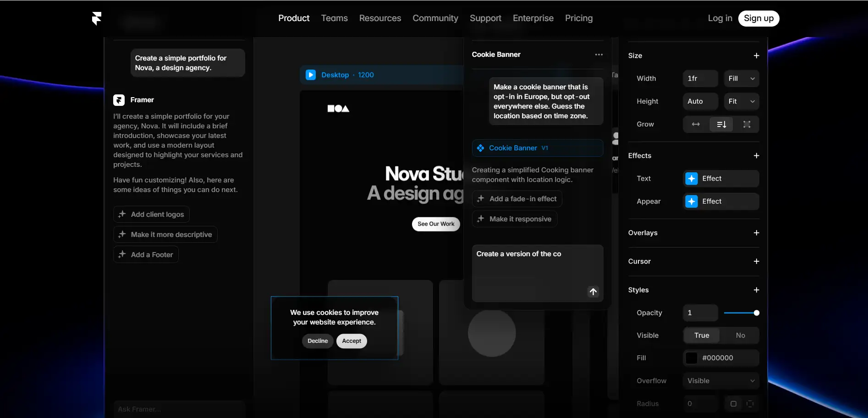
Task: Click the Desktop play icon
Action: [x=311, y=75]
